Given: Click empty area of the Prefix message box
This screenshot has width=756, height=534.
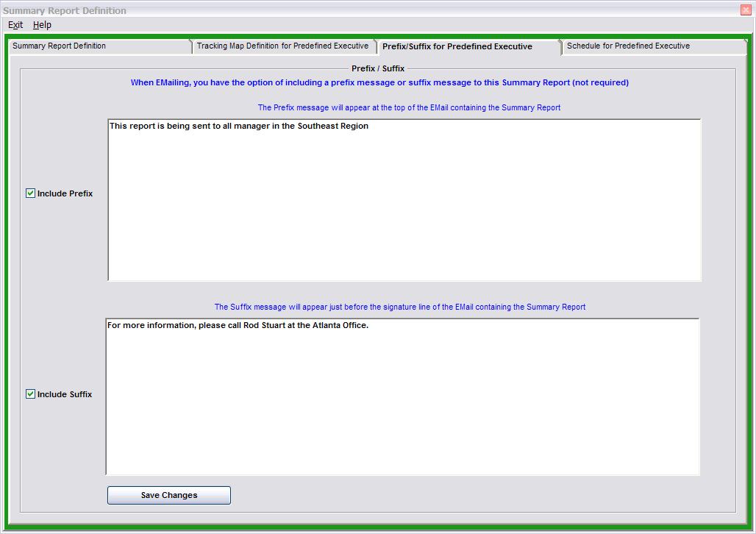Looking at the screenshot, I should (404, 213).
